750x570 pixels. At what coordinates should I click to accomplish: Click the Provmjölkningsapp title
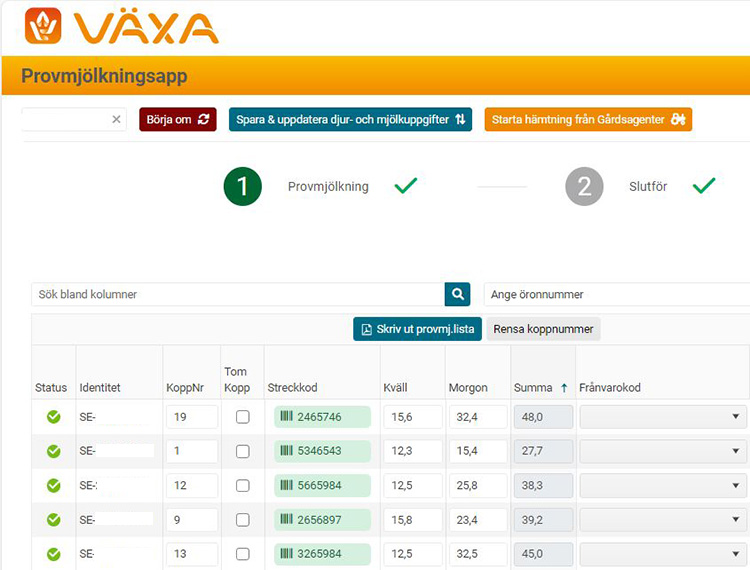point(104,76)
